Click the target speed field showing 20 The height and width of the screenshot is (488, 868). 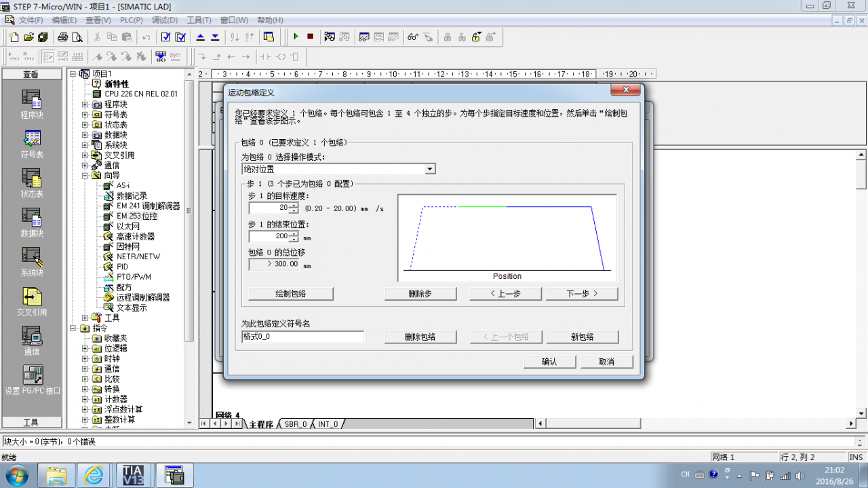coord(269,208)
